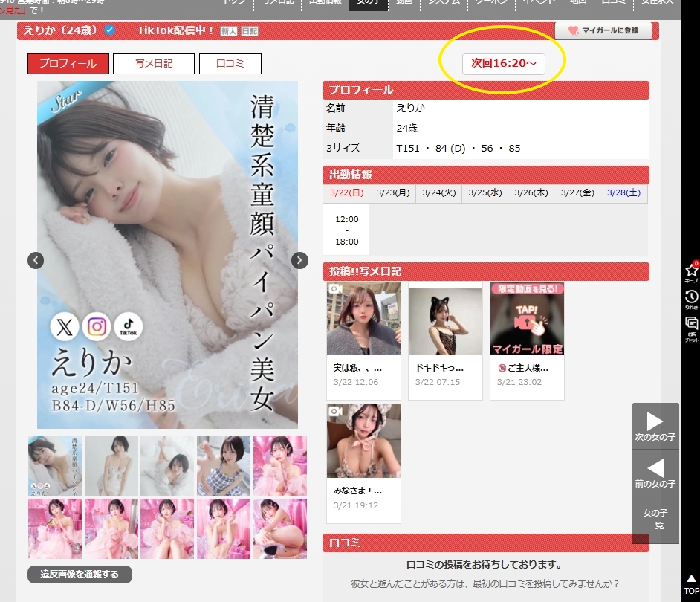Open the Instagram profile icon
Screen dimensions: 700x602
coord(97,327)
